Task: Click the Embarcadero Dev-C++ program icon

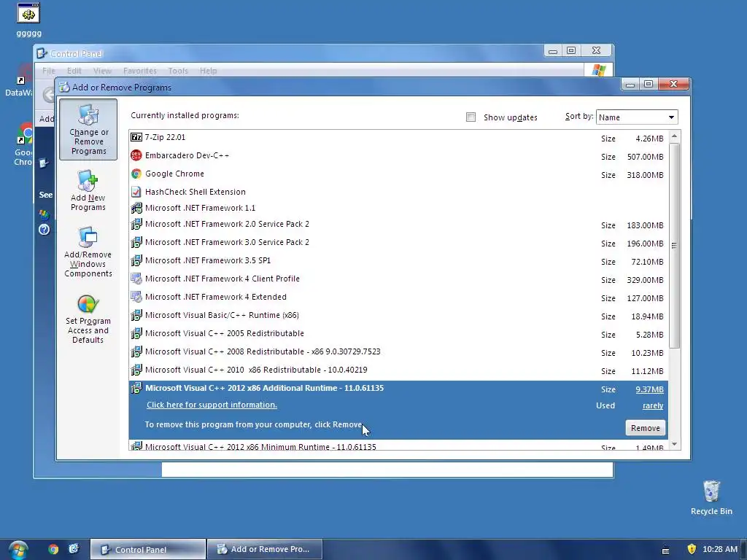Action: (136, 155)
